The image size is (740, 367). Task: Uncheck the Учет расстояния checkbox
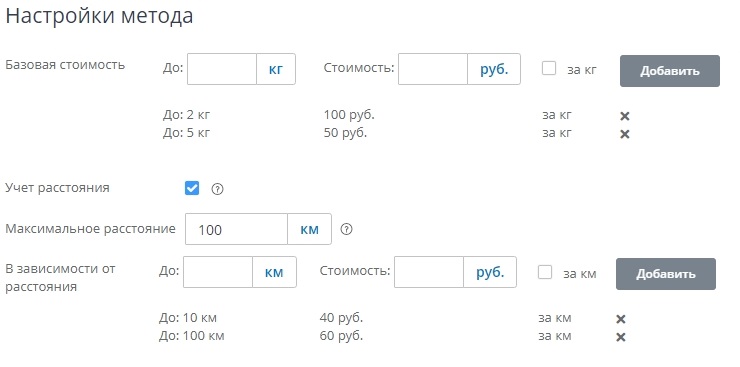tap(192, 188)
